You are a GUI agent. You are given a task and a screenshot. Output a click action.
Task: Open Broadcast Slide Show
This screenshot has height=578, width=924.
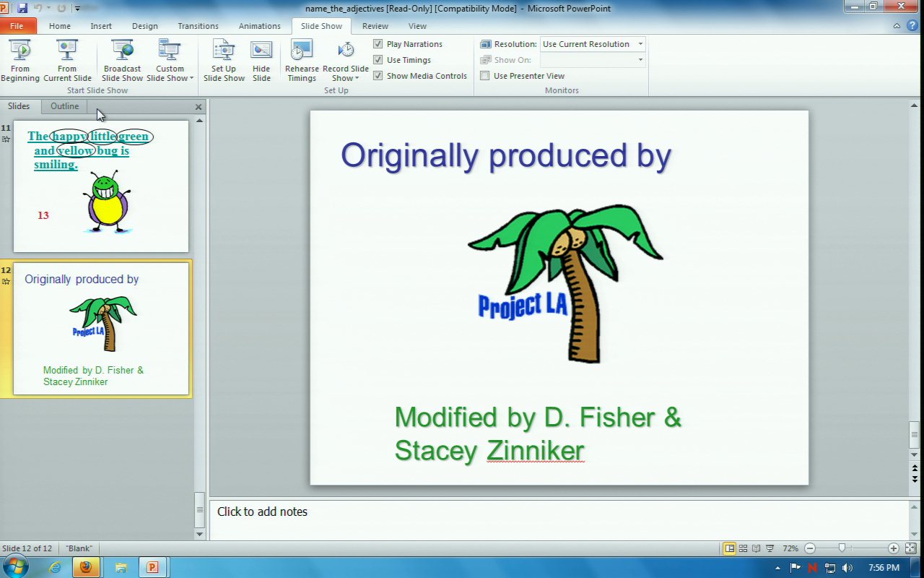coord(122,60)
